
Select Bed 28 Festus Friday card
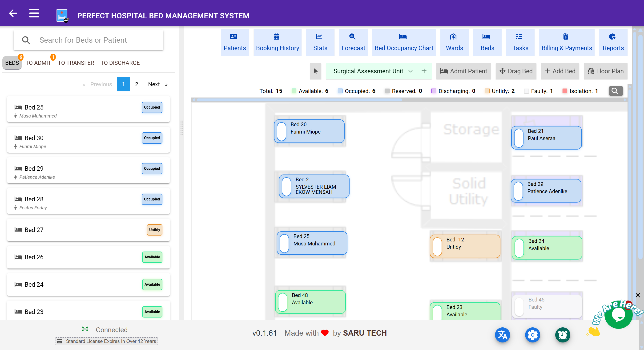click(89, 201)
